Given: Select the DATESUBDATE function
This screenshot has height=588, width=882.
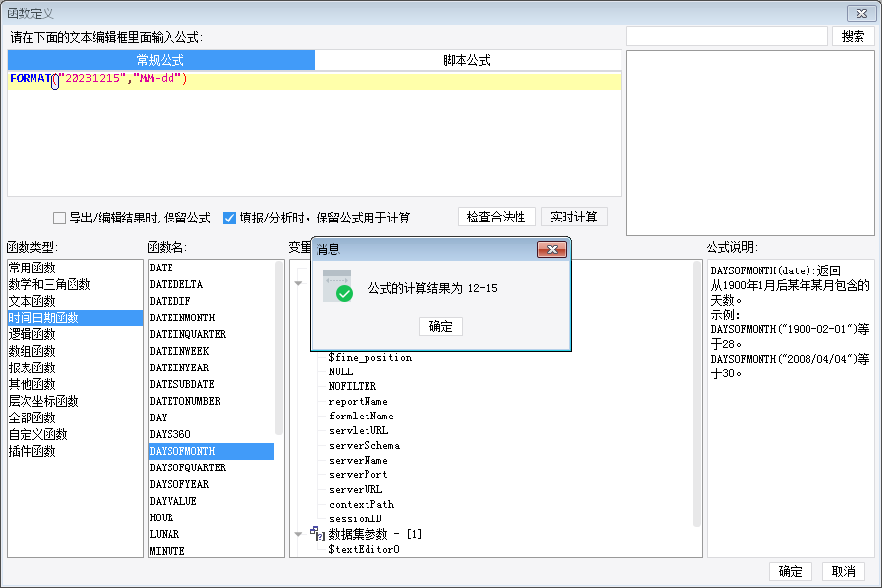Looking at the screenshot, I should 212,384.
